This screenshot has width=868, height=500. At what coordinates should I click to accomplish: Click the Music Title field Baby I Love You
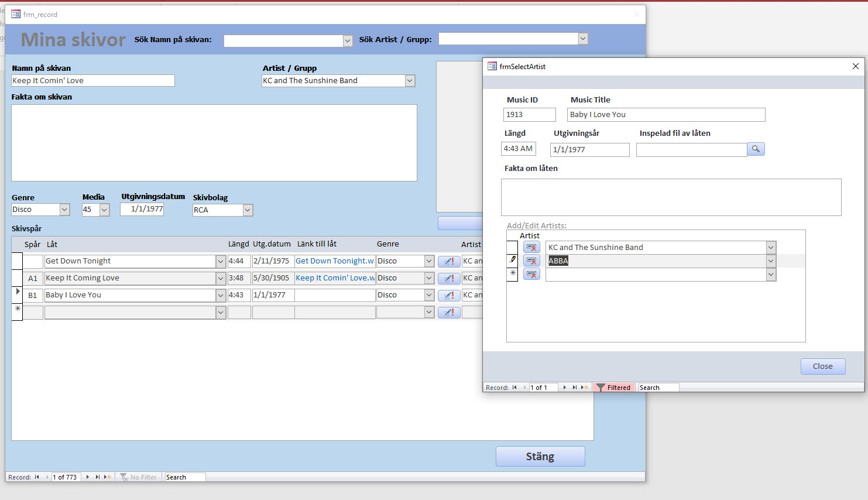click(x=666, y=115)
